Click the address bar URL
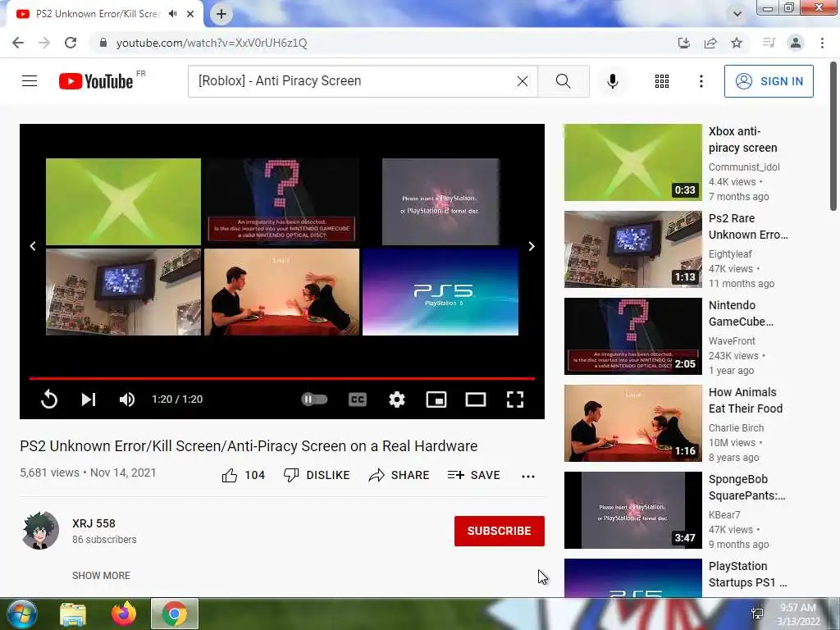Screen dimensions: 840x630 click(x=212, y=43)
